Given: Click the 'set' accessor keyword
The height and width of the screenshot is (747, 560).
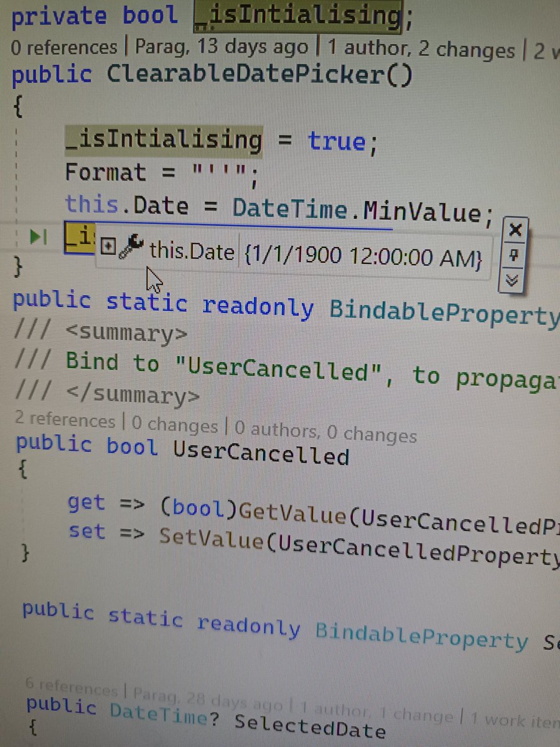Looking at the screenshot, I should click(87, 532).
